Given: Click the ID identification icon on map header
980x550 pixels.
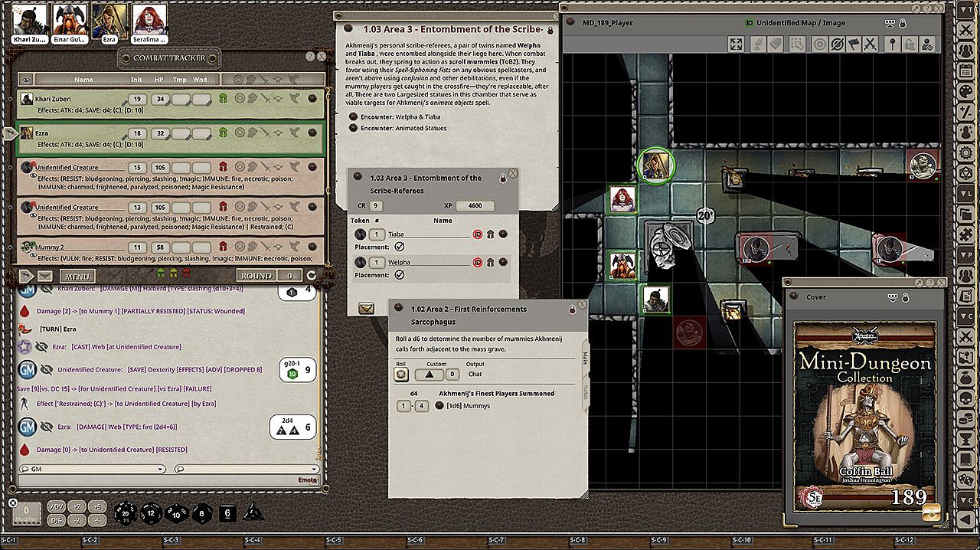Looking at the screenshot, I should 749,23.
